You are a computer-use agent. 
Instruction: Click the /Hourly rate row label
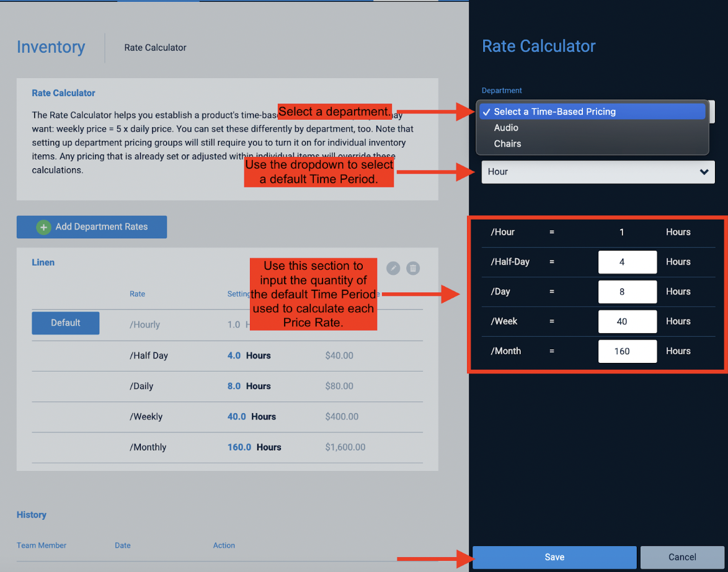click(x=144, y=325)
